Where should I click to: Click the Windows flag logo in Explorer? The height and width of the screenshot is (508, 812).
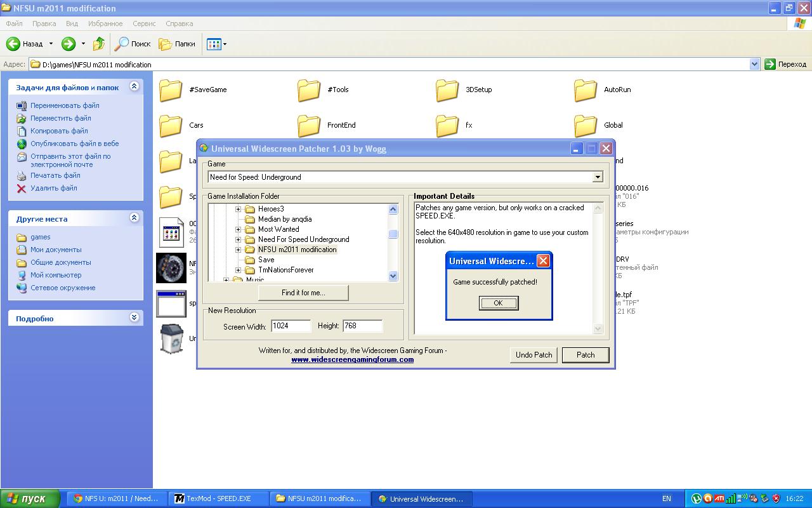(800, 23)
